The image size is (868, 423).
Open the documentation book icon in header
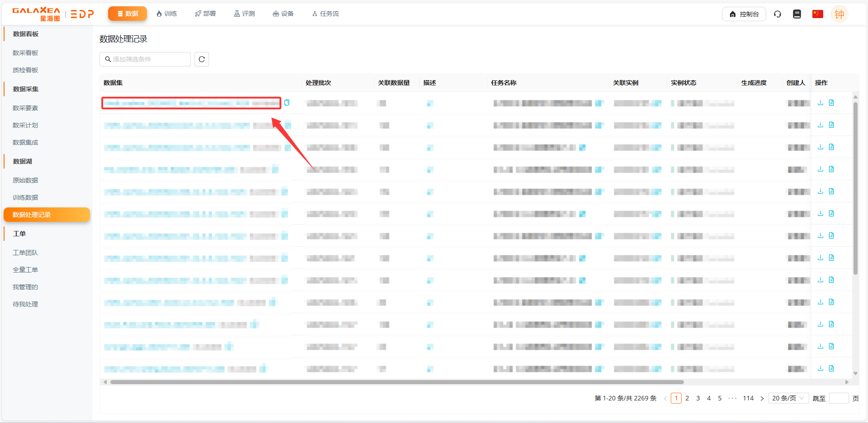(x=797, y=14)
